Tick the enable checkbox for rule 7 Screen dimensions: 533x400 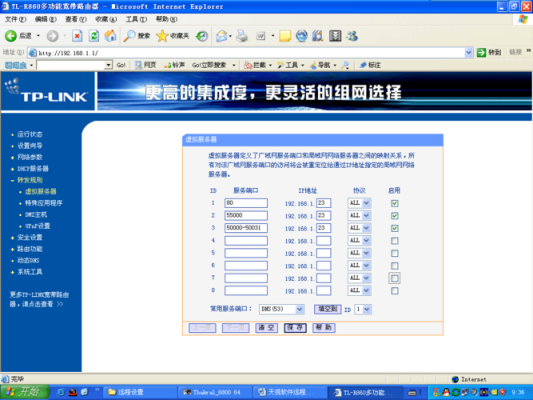[394, 278]
